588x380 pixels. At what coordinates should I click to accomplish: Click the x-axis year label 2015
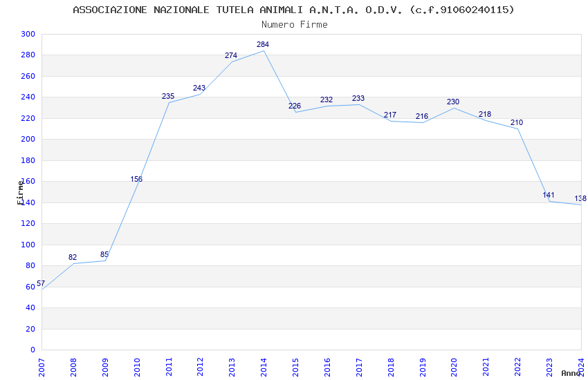[295, 368]
